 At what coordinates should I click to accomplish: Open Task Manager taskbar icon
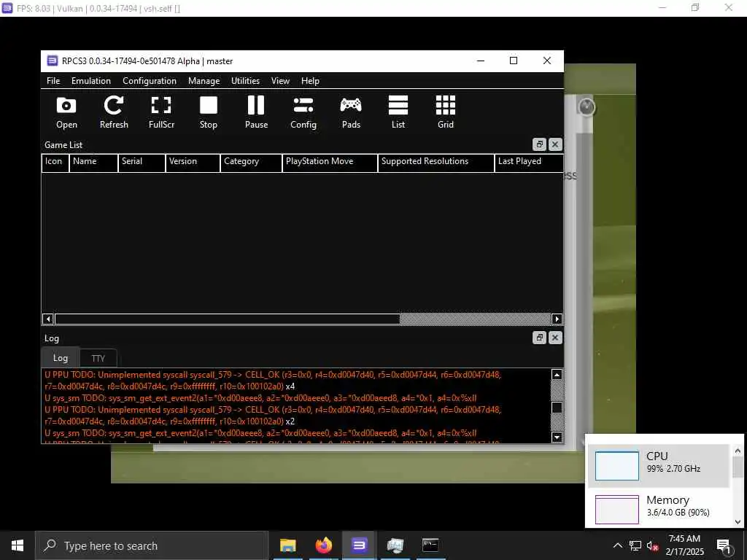click(395, 545)
